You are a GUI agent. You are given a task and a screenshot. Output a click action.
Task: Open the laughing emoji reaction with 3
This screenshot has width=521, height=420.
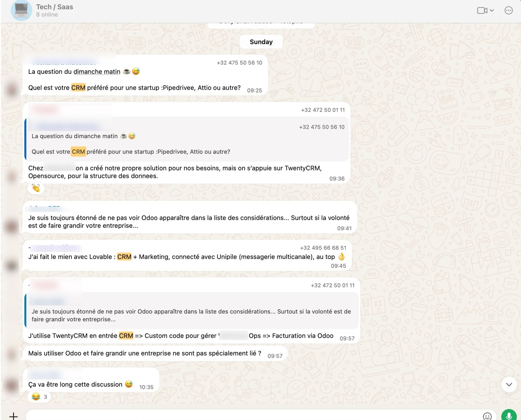click(x=40, y=396)
